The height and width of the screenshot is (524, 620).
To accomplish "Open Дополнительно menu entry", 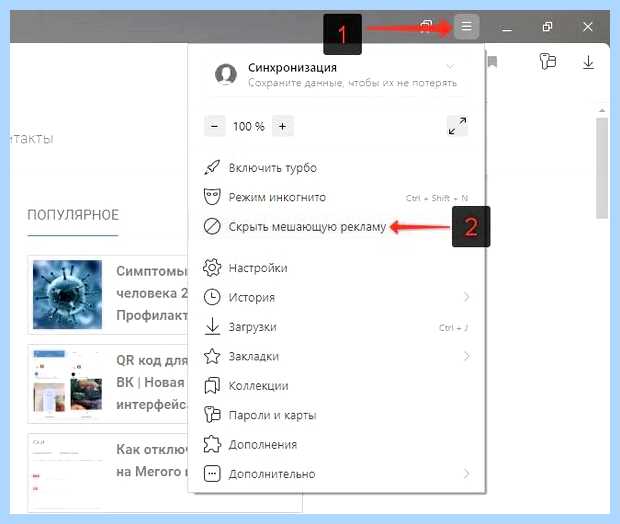I will pyautogui.click(x=336, y=473).
